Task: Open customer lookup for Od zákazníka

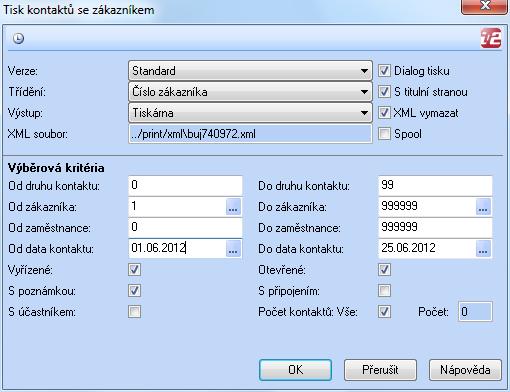Action: point(233,207)
